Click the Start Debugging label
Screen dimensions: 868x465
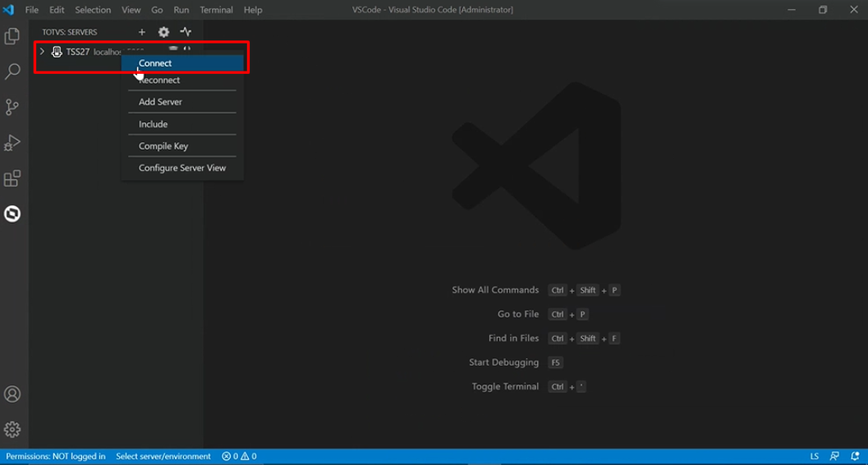point(503,362)
